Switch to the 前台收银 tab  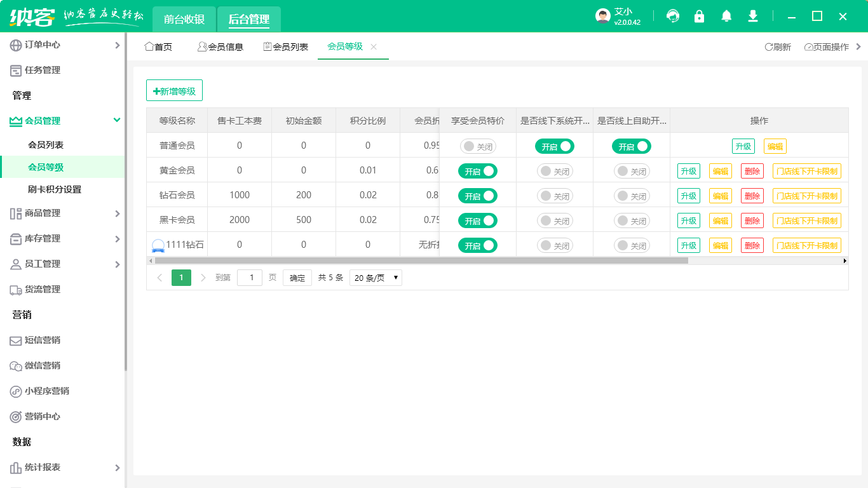(184, 19)
